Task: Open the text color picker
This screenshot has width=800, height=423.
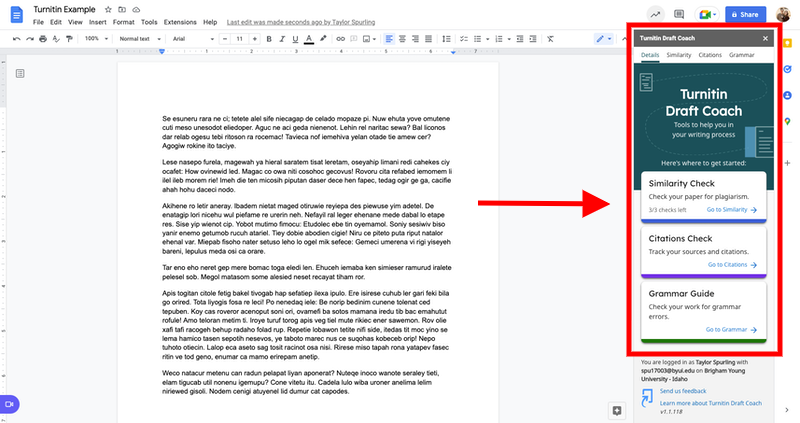Action: click(309, 39)
